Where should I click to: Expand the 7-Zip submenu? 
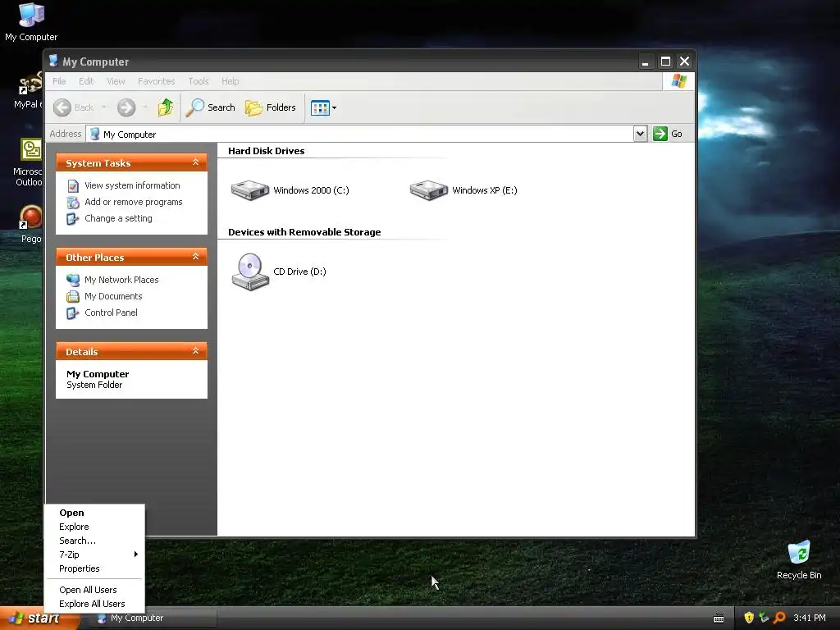click(94, 555)
